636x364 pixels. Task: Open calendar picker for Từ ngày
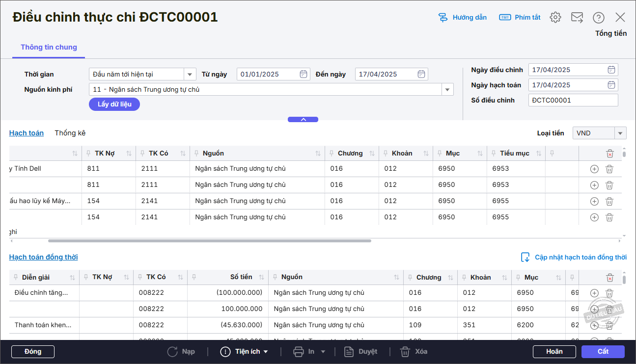click(304, 74)
